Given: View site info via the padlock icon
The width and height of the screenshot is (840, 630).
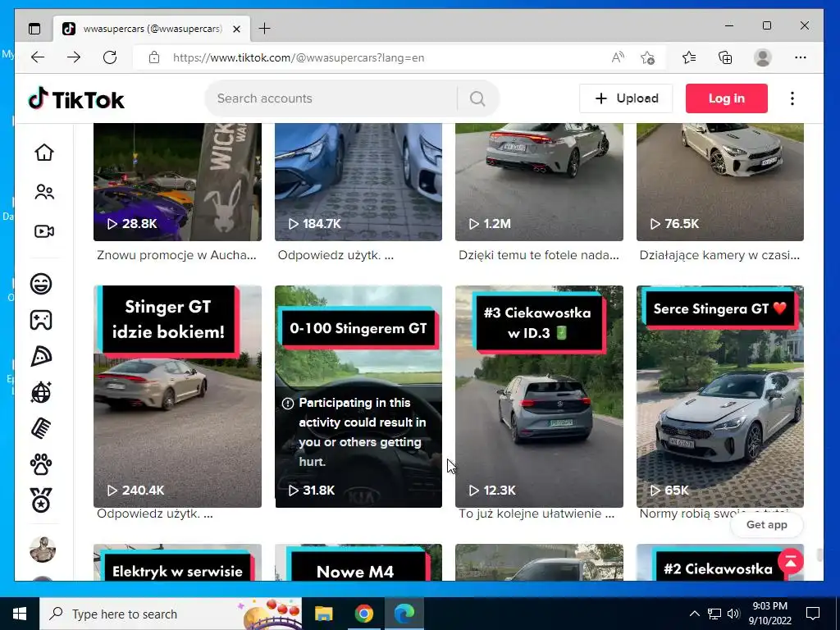Looking at the screenshot, I should pyautogui.click(x=154, y=57).
